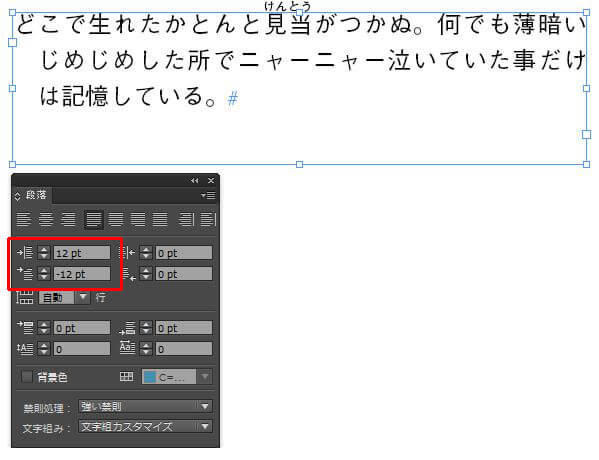Open the 禁則処理 dropdown
Screen dimensions: 599x460
click(x=145, y=406)
